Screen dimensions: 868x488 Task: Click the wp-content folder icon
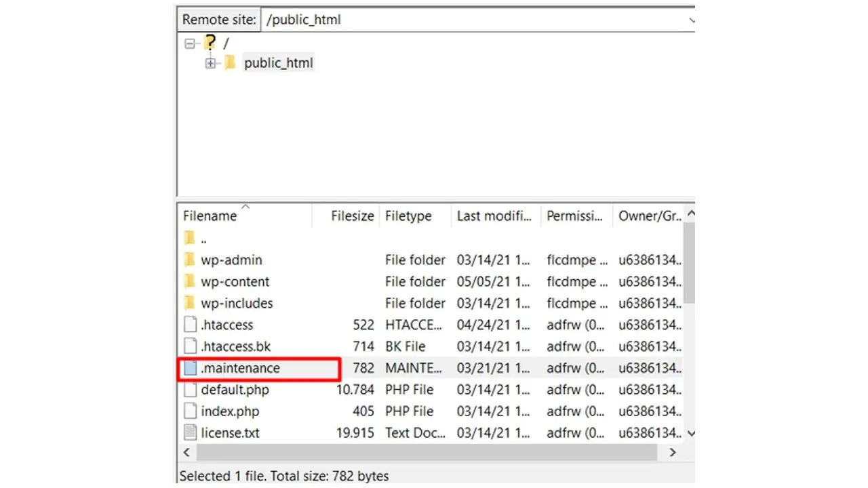[190, 281]
